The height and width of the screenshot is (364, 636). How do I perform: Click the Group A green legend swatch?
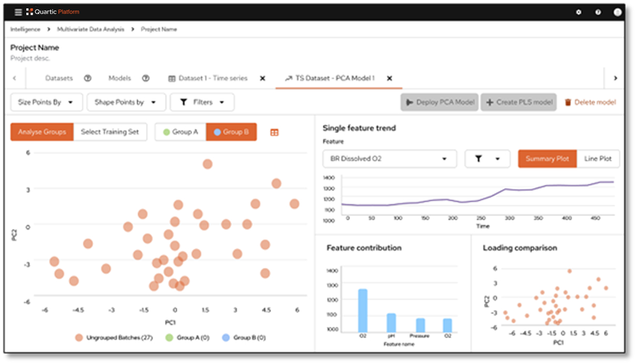169,338
